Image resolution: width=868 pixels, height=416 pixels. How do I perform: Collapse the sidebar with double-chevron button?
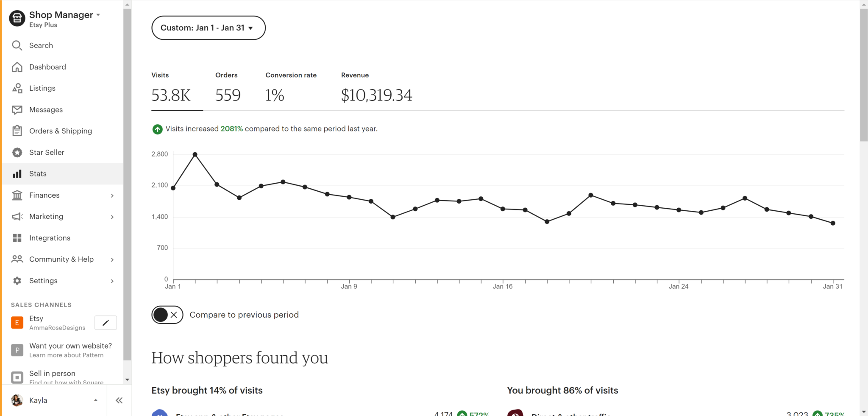click(x=119, y=400)
